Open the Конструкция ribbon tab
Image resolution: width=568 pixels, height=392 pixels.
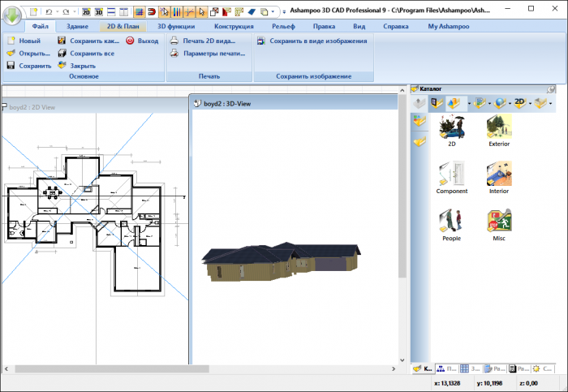[x=235, y=26]
